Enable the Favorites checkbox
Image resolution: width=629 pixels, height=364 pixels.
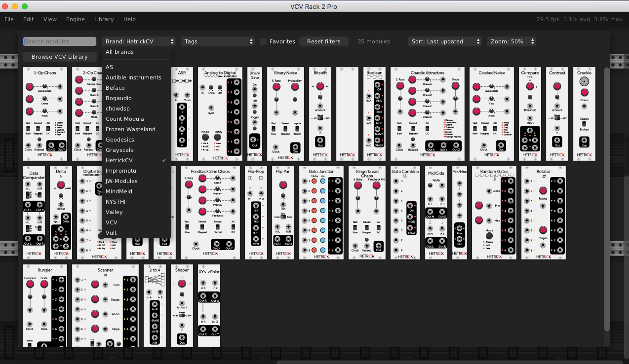coord(263,41)
